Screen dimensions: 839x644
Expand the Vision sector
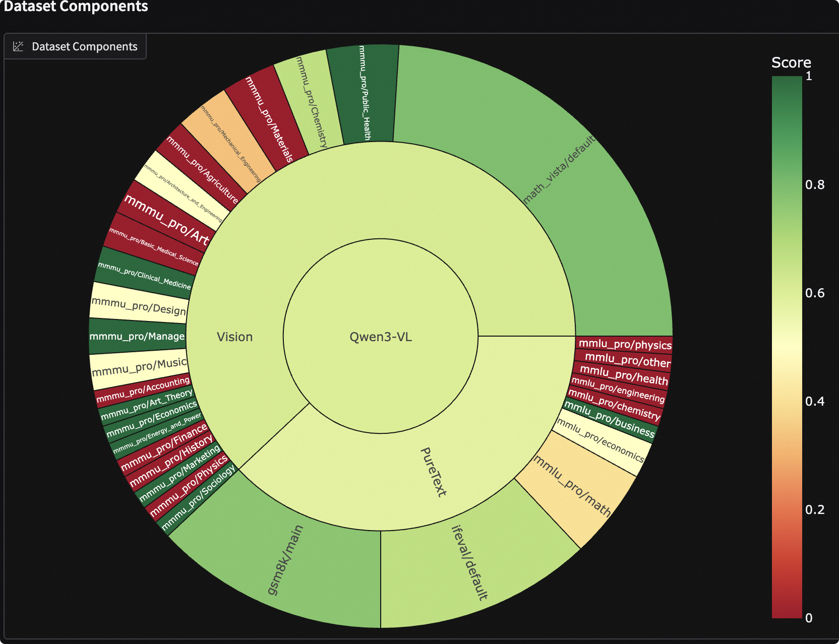point(235,337)
